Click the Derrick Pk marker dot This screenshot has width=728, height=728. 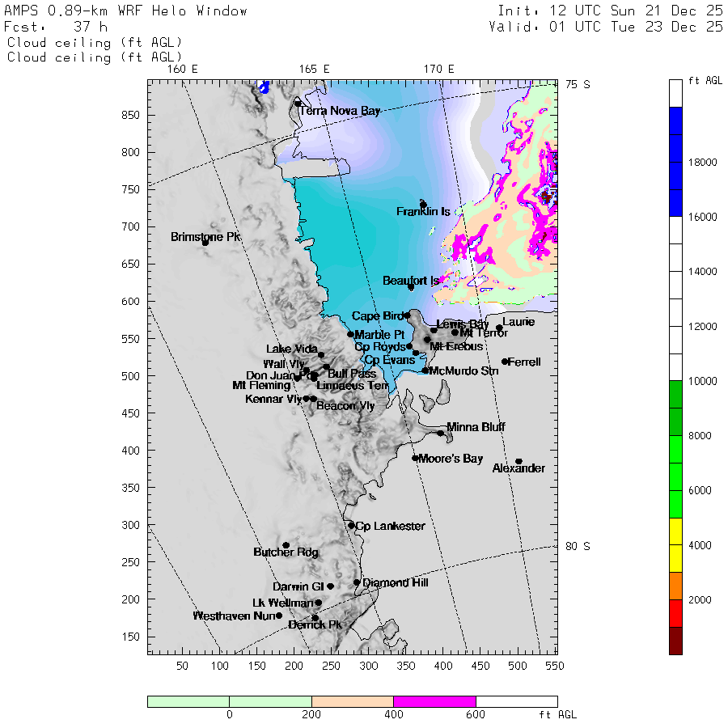(315, 618)
